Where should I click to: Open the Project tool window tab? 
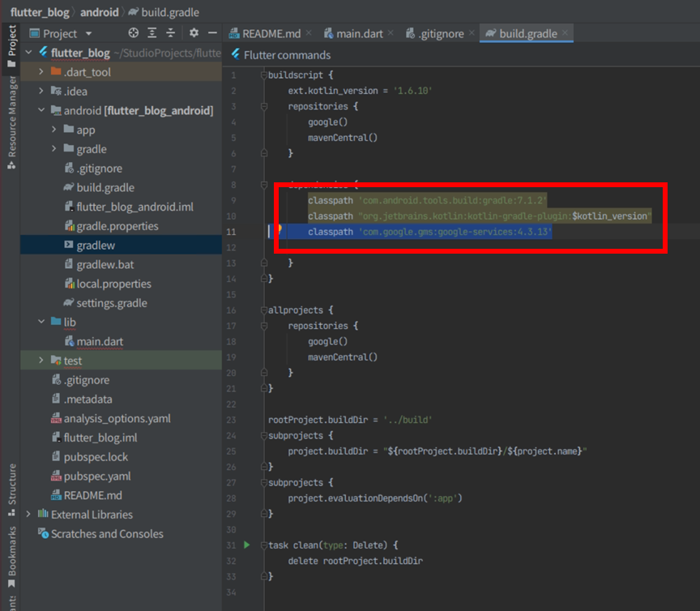[x=11, y=46]
